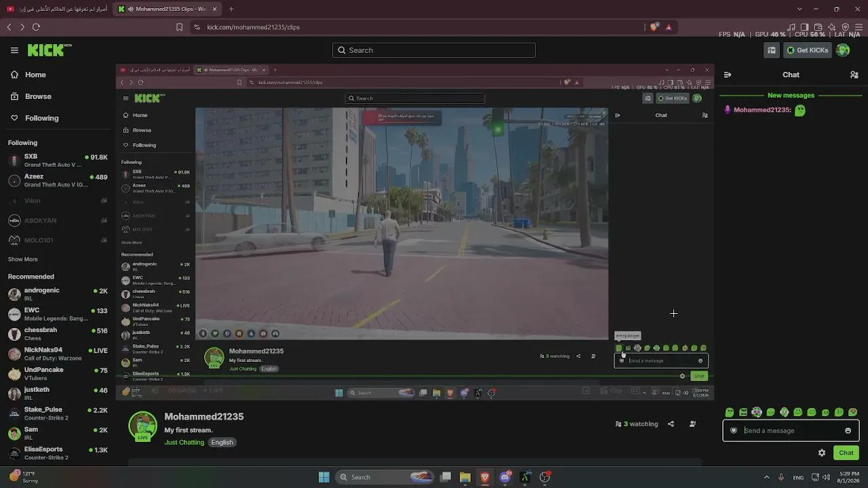
Task: Open the Just Chatting category link
Action: pos(184,443)
